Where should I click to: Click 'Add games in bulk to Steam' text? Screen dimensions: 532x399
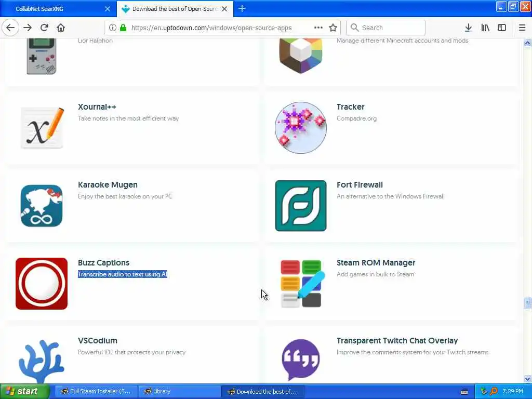[x=375, y=274]
